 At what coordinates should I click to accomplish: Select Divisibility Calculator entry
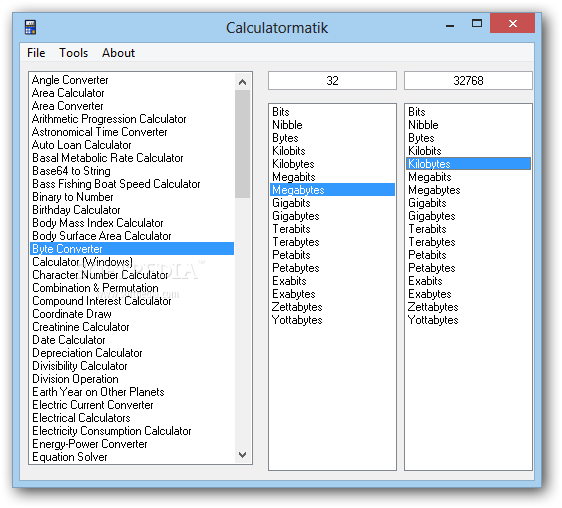click(132, 366)
